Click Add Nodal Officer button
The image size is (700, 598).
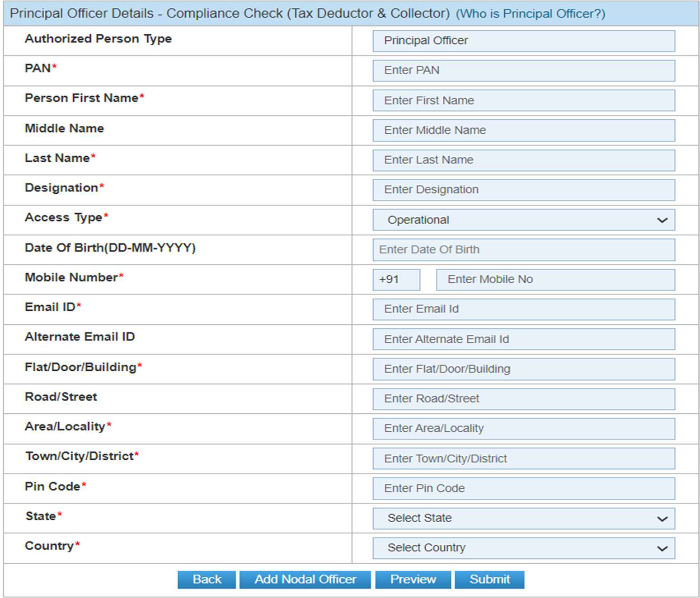(305, 579)
